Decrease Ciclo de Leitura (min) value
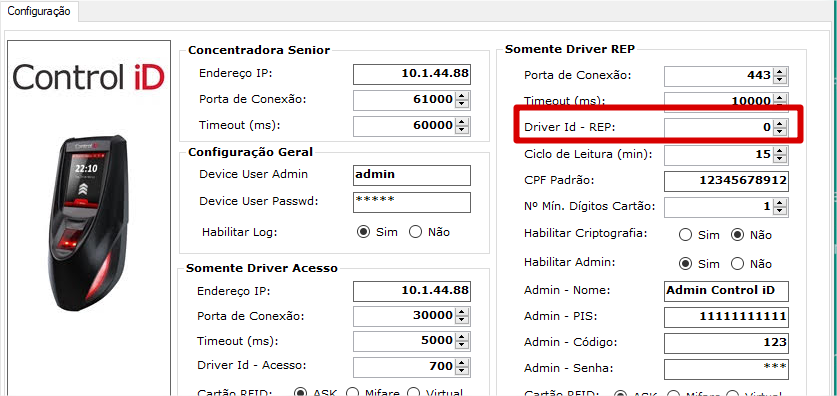 click(x=781, y=159)
